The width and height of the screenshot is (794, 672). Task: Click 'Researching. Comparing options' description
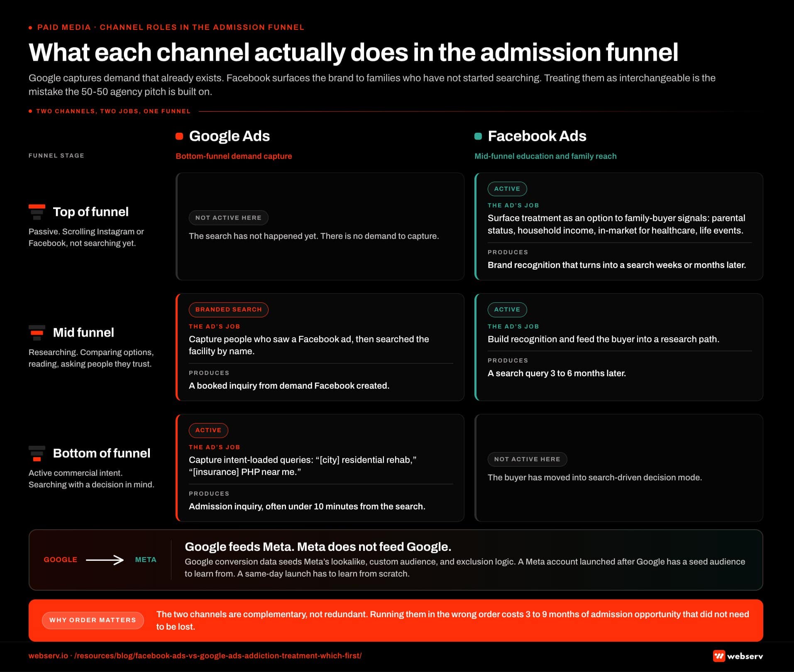pyautogui.click(x=91, y=358)
